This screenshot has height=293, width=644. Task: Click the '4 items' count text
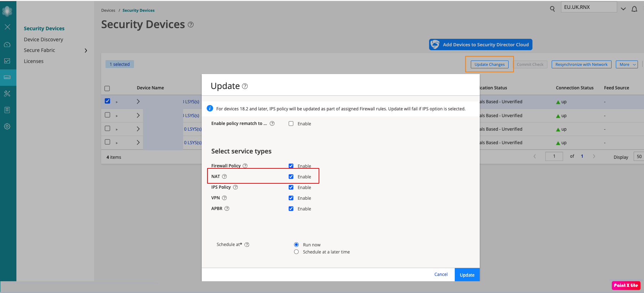pos(114,157)
